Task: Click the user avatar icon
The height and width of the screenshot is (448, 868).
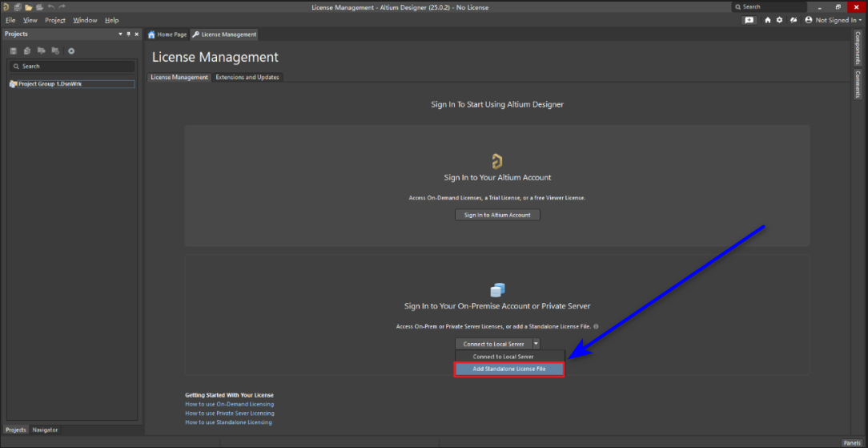Action: pos(809,20)
